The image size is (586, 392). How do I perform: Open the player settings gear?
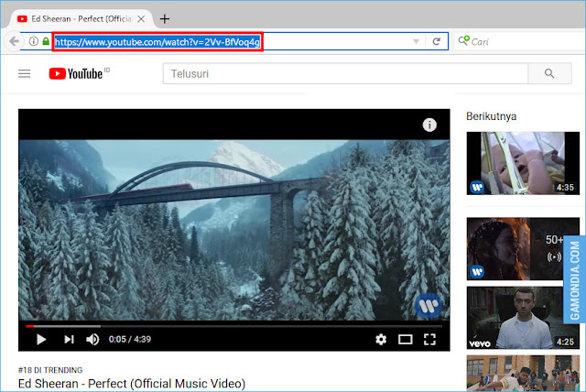381,339
